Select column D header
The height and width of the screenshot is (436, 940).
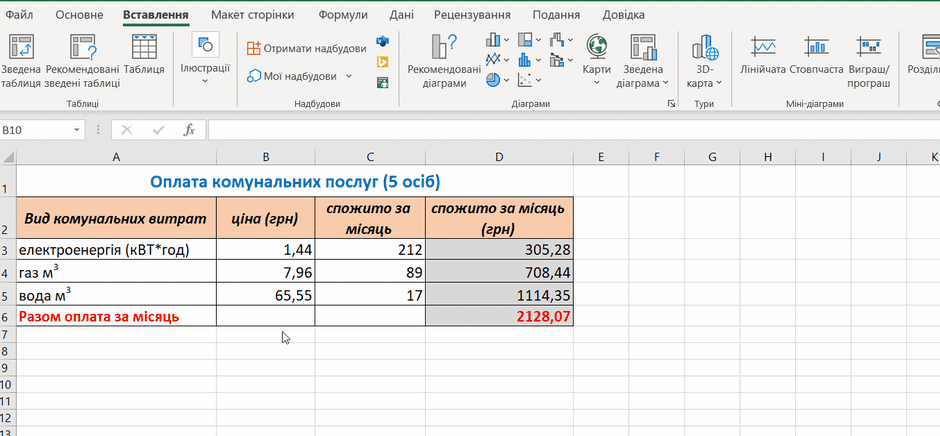[x=499, y=157]
